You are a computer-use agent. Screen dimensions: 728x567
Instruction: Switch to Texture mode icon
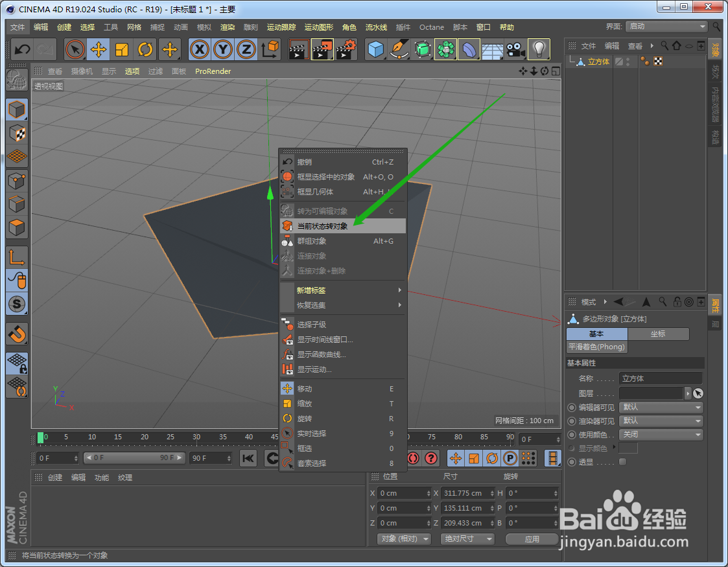point(17,133)
